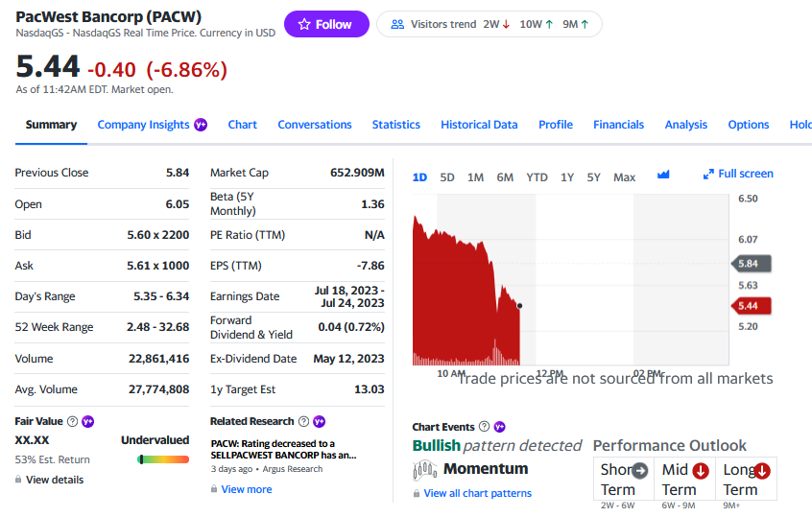The image size is (812, 517).
Task: Open the Analysis tab
Action: 685,125
